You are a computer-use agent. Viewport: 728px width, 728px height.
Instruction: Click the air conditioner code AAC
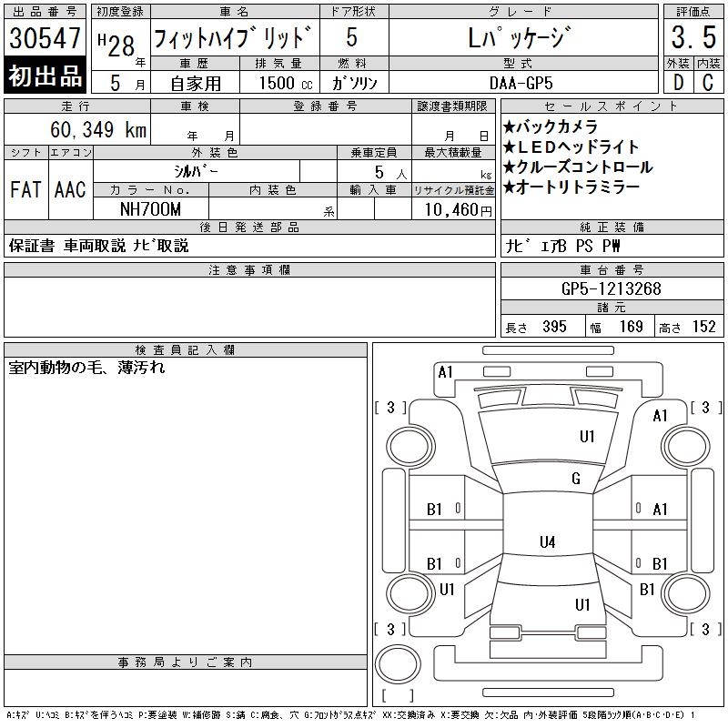pyautogui.click(x=70, y=190)
